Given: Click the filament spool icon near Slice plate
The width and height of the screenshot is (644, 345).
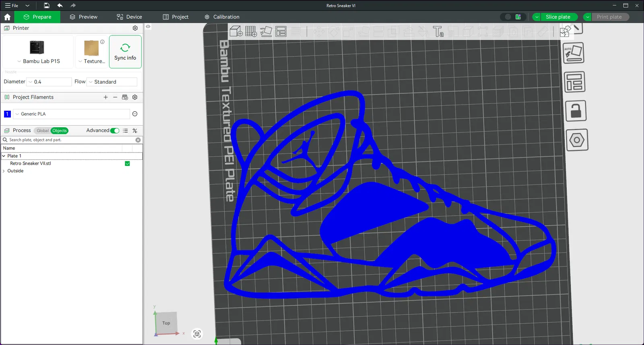Looking at the screenshot, I should [x=508, y=17].
